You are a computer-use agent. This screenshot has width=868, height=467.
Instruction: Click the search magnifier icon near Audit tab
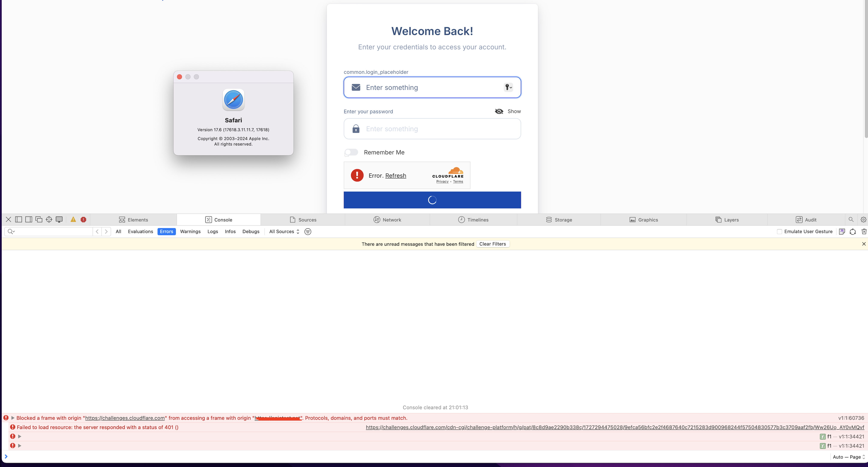[851, 219]
